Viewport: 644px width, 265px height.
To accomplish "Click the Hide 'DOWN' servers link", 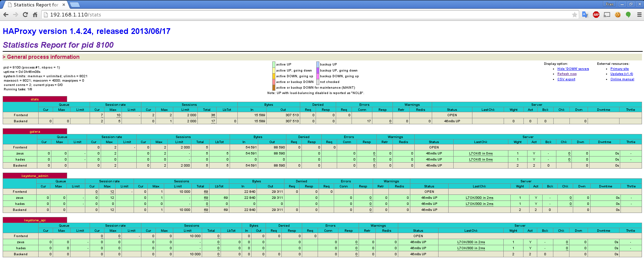I will point(573,69).
